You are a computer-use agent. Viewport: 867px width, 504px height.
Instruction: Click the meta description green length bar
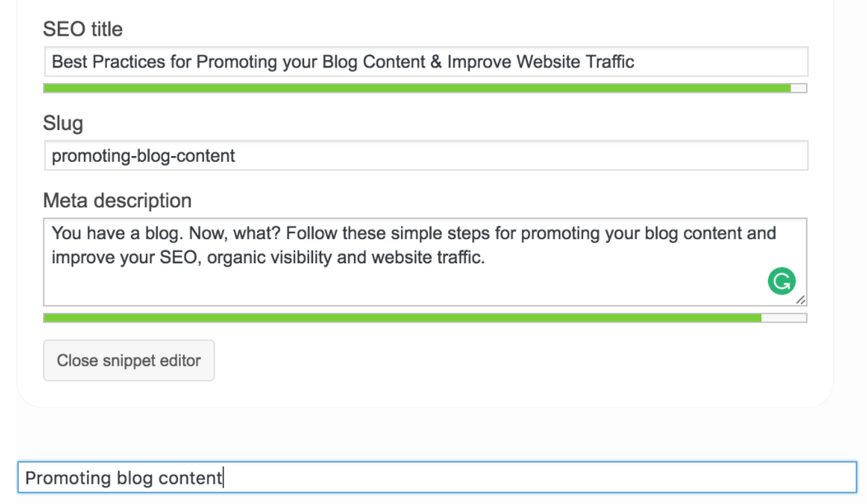click(x=402, y=318)
